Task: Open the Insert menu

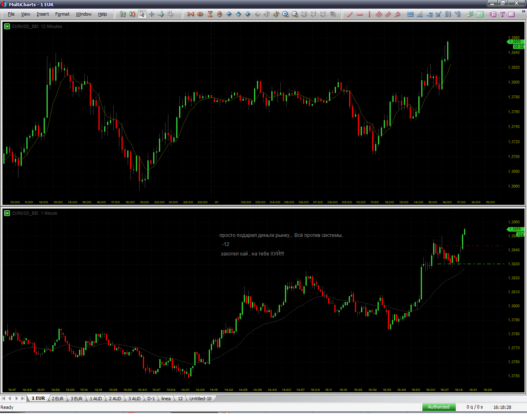Action: click(x=43, y=14)
